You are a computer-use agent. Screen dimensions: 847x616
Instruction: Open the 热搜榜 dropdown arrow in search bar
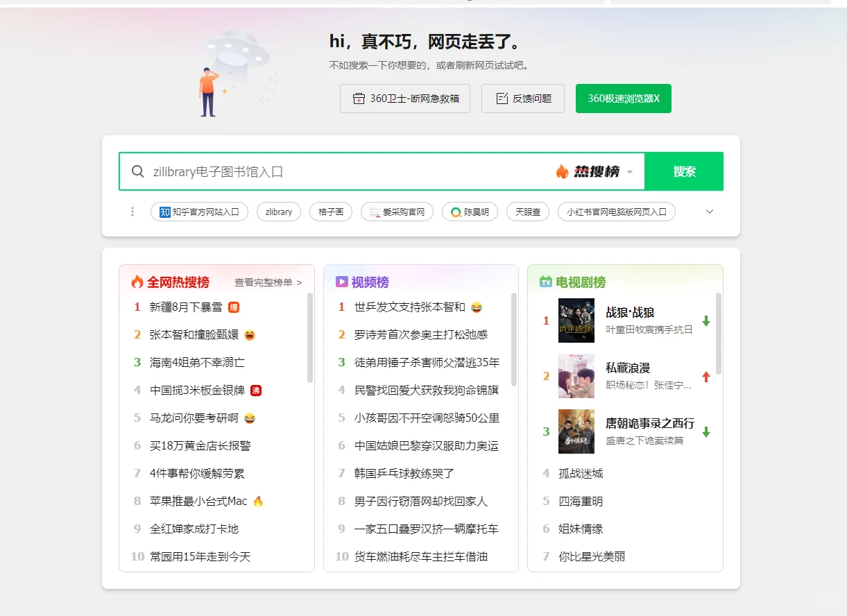tap(630, 172)
